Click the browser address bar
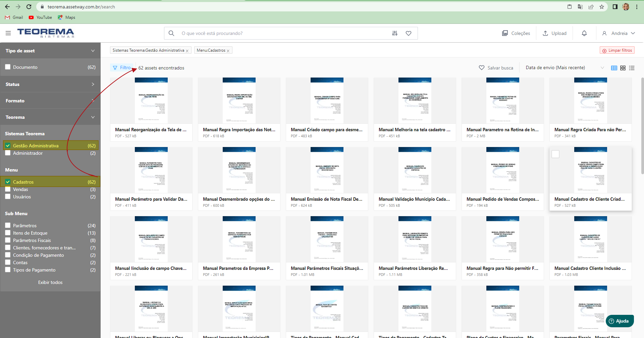 302,7
